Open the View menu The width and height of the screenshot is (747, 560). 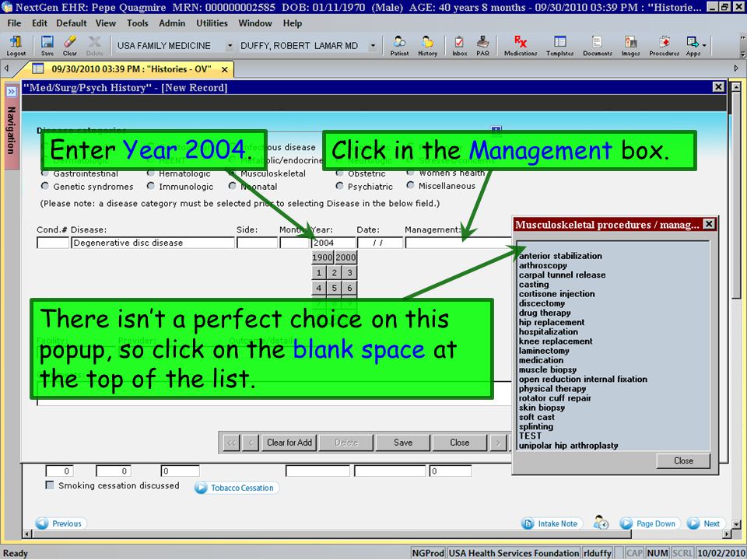pyautogui.click(x=105, y=23)
